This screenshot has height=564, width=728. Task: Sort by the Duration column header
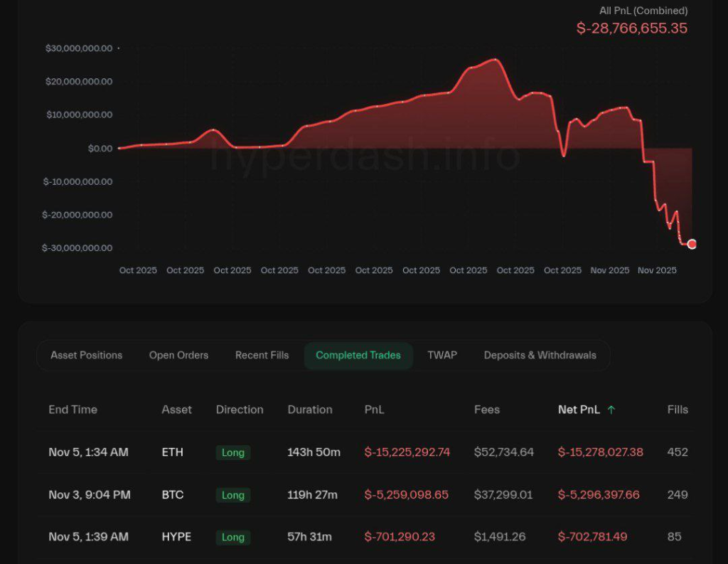pyautogui.click(x=309, y=410)
